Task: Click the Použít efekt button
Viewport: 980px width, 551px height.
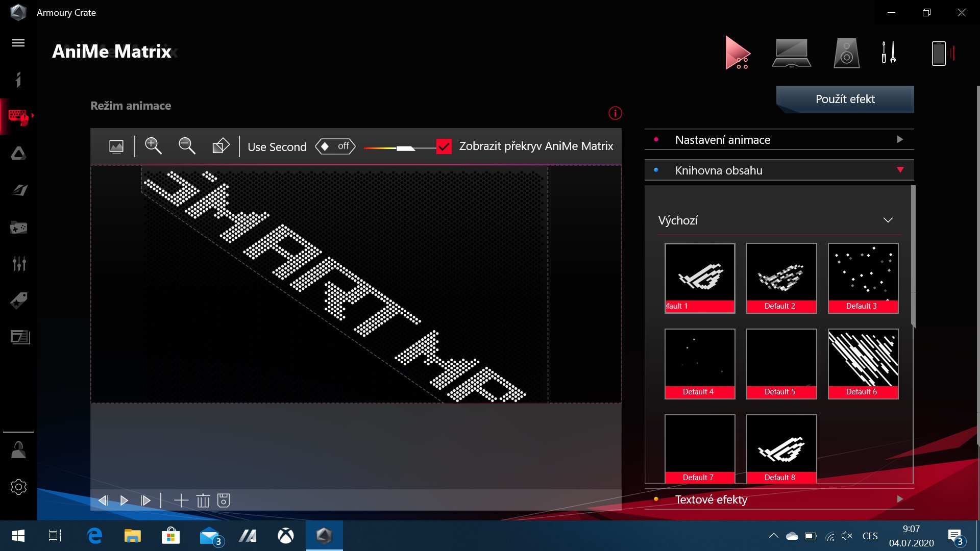Action: [x=845, y=99]
